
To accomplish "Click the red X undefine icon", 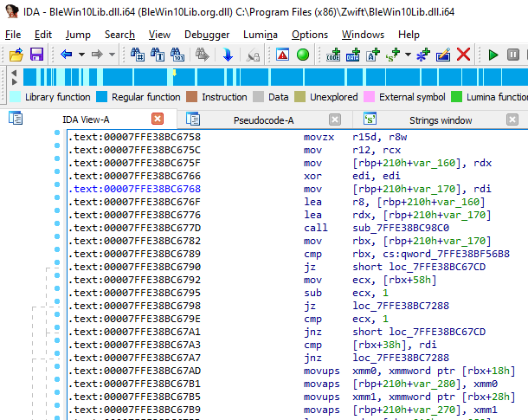I will coord(463,55).
